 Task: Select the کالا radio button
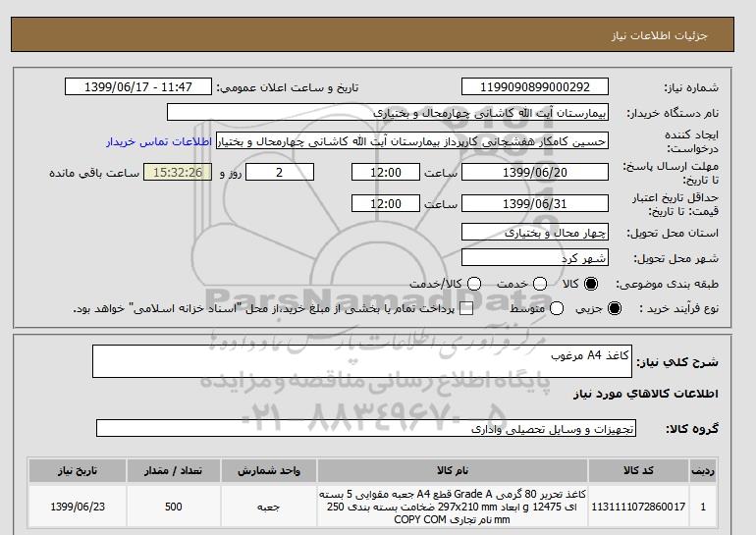(x=591, y=284)
